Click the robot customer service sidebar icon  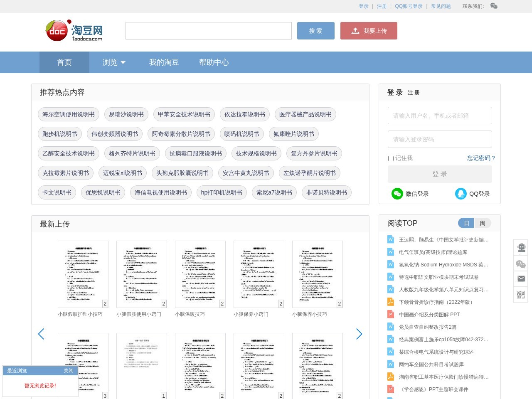521,248
